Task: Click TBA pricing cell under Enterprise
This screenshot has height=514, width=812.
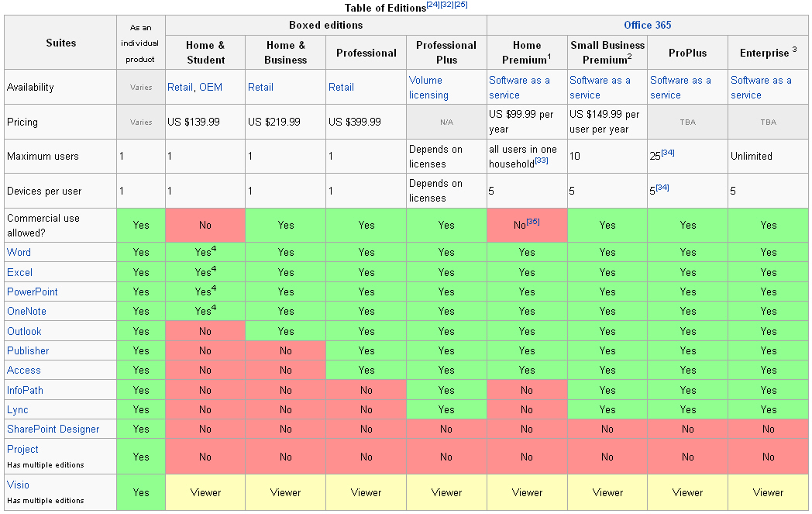Action: tap(768, 122)
